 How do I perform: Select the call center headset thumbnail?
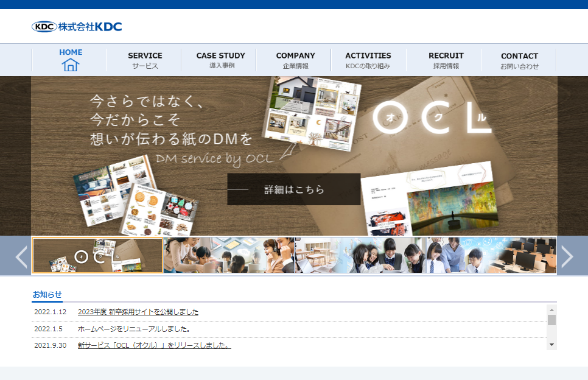(x=229, y=255)
